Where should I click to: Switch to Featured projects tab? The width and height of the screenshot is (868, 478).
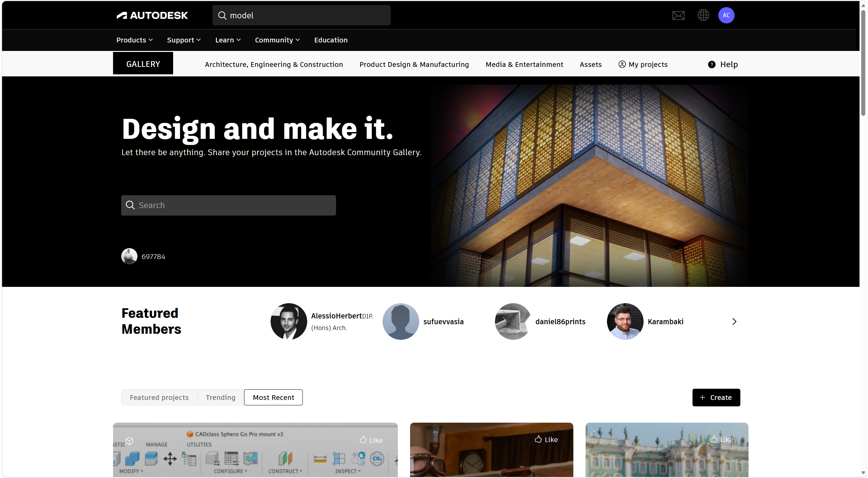click(x=159, y=398)
